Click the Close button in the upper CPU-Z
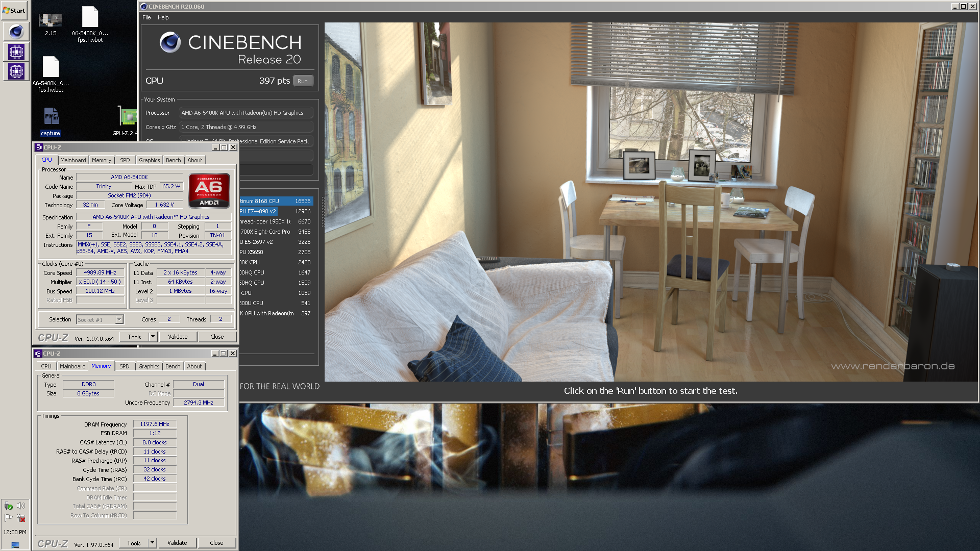 (x=217, y=337)
